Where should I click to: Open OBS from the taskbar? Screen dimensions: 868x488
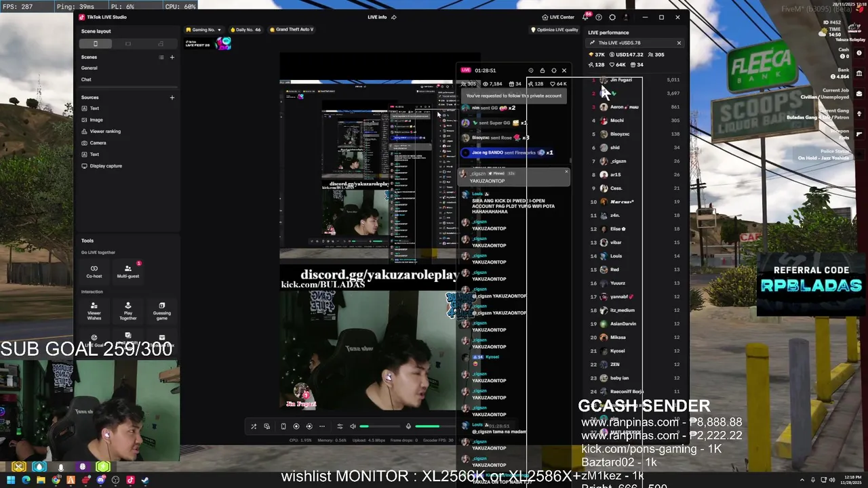[x=115, y=480]
